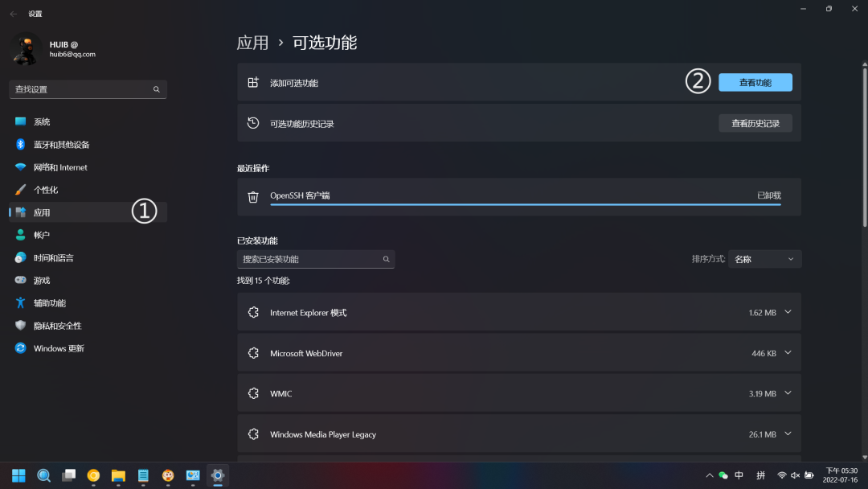
Task: Expand the WMIC feature chevron
Action: [788, 393]
